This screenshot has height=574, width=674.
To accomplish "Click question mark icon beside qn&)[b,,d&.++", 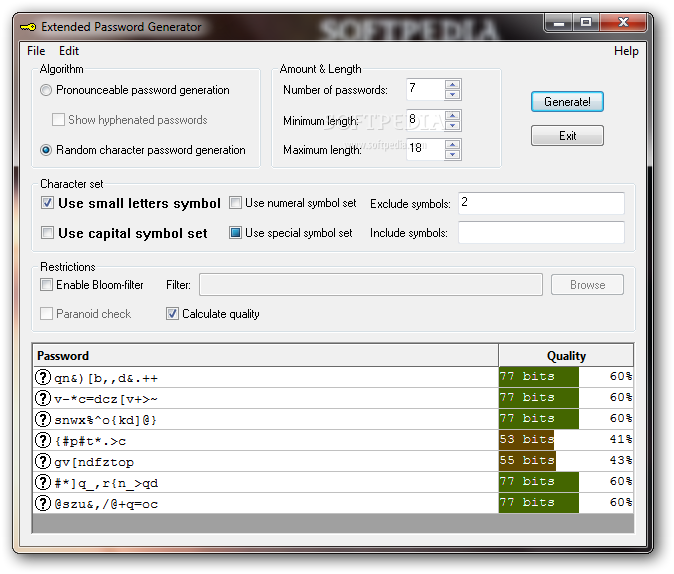I will 43,377.
